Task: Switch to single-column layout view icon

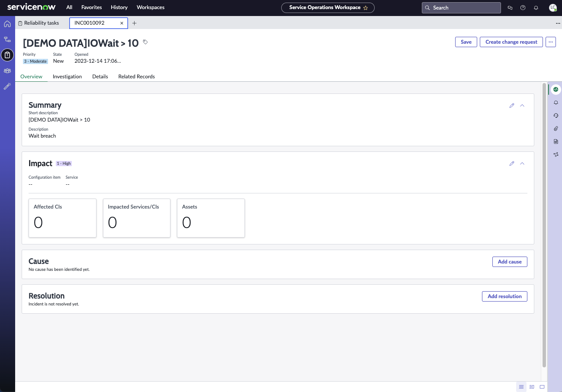Action: pos(521,387)
